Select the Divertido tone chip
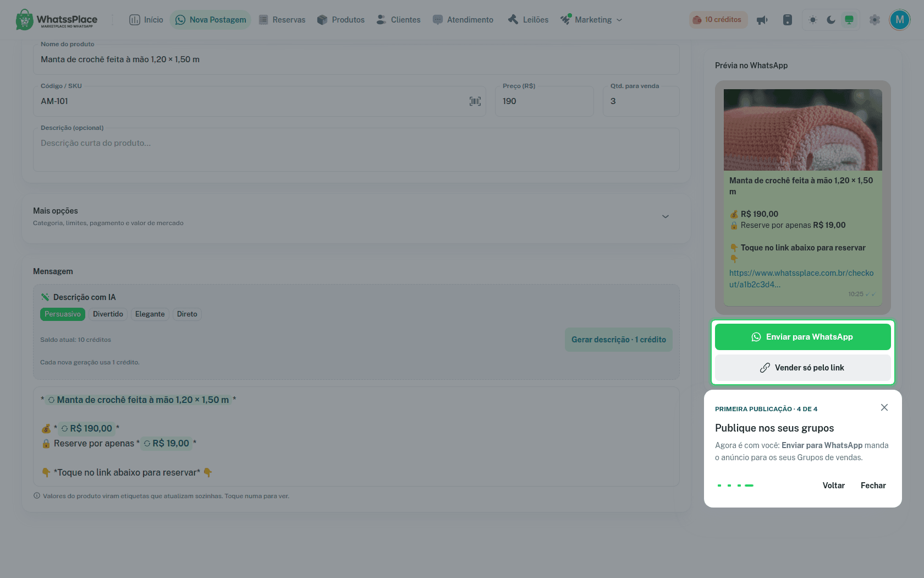Screen dimensions: 924x578 [108, 314]
